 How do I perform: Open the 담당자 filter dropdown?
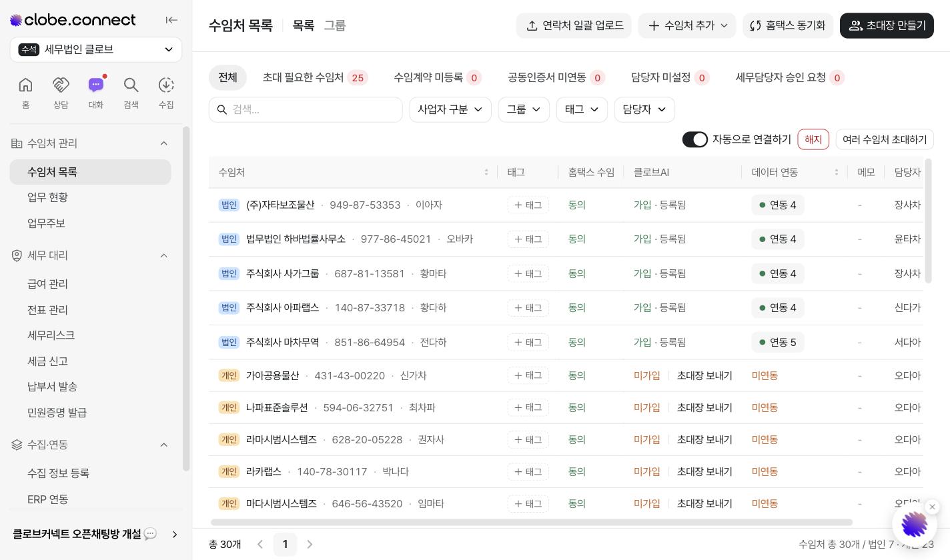(644, 109)
